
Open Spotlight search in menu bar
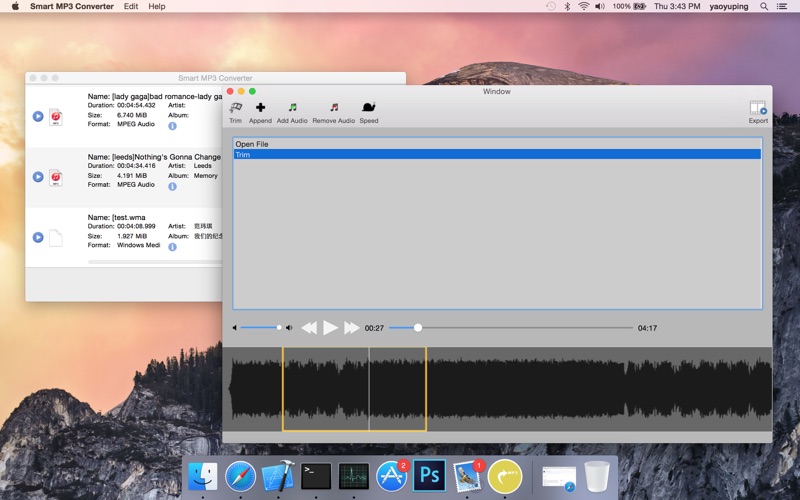(765, 6)
